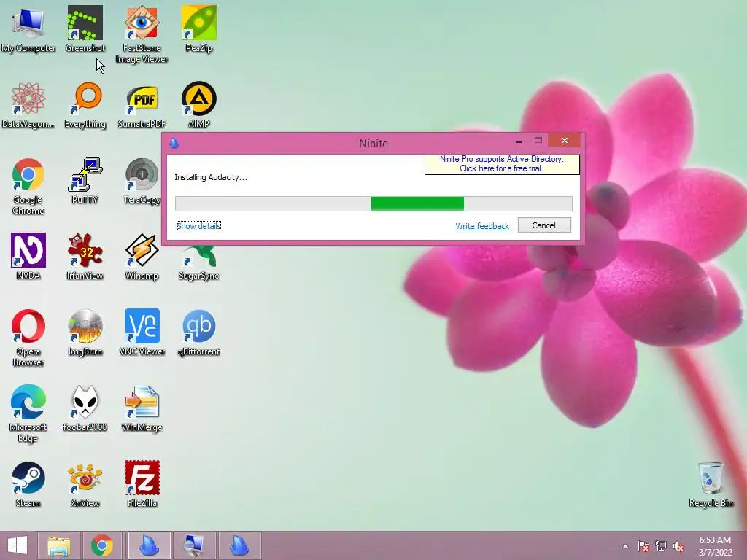Open the Recycle Bin
Viewport: 747px width, 560px height.
click(711, 484)
